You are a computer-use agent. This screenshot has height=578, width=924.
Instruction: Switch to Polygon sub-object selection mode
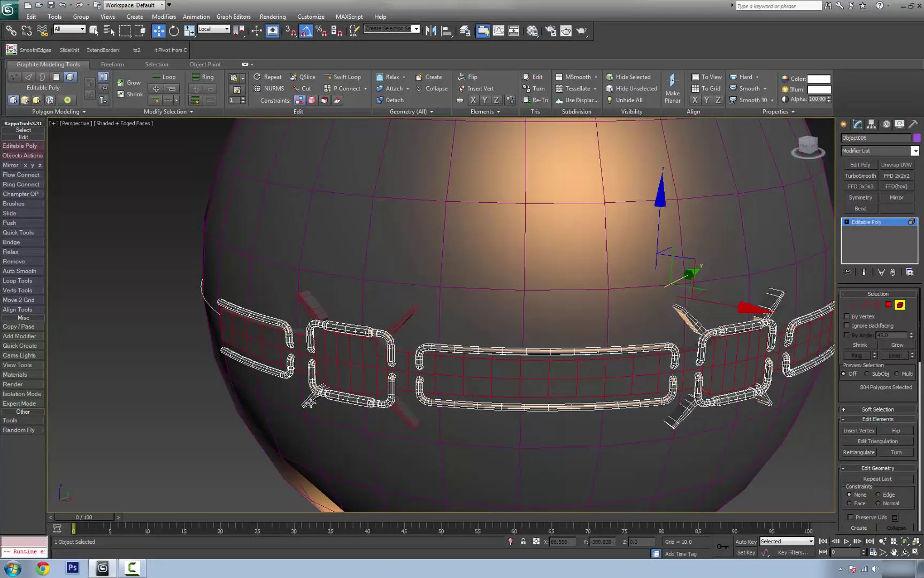point(888,305)
